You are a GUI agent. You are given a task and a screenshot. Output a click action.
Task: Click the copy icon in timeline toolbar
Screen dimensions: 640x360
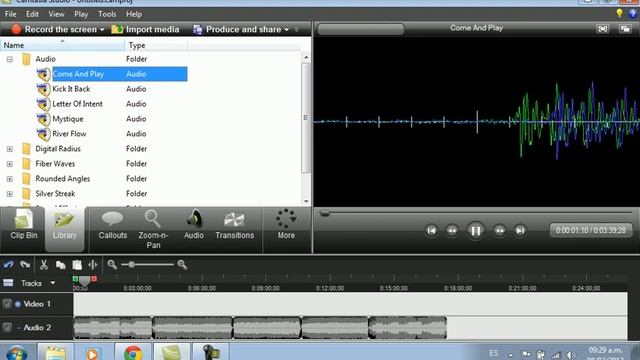pyautogui.click(x=60, y=265)
